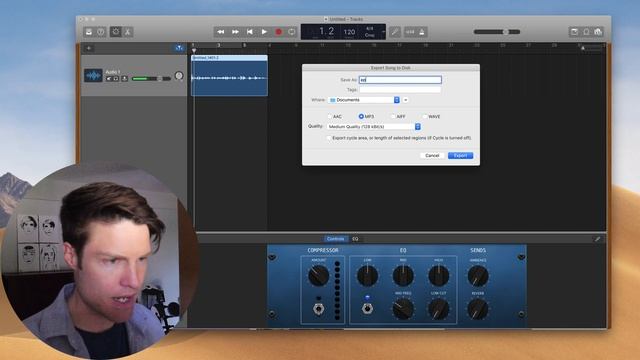Click the EQ Mid knob
The image size is (640, 360).
pos(403,276)
